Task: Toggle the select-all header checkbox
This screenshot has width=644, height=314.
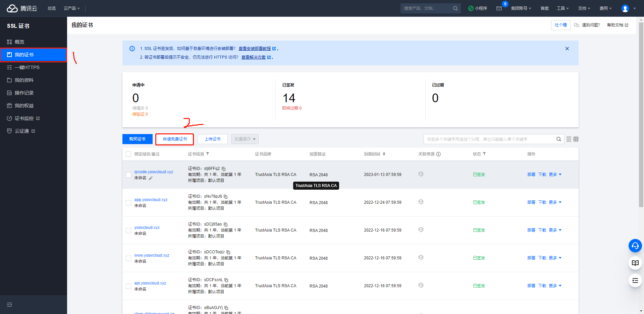Action: coord(128,154)
